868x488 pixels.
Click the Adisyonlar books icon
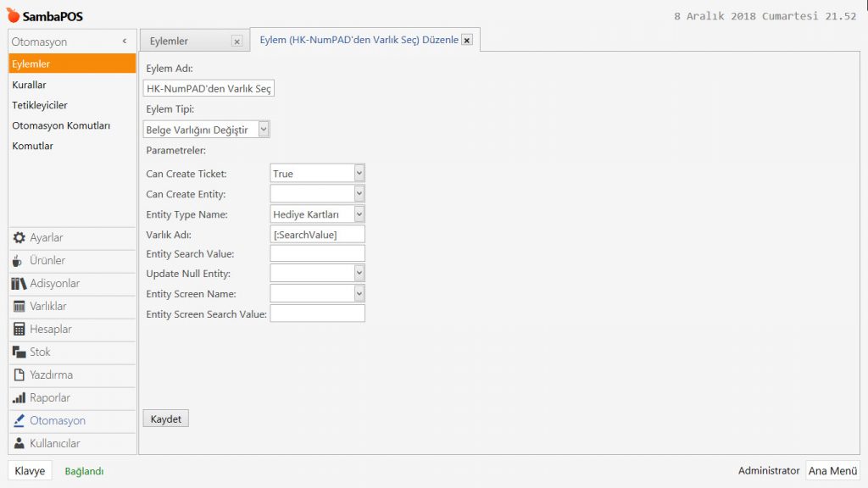19,284
